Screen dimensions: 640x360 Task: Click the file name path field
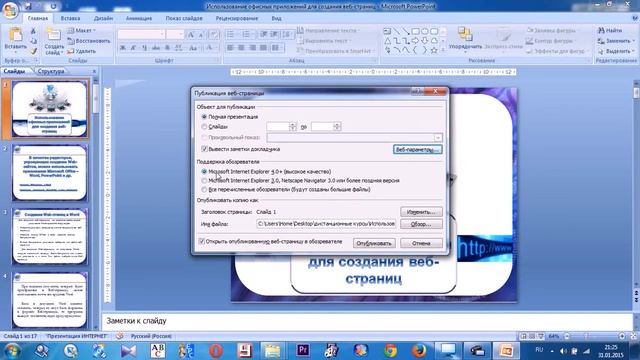[326, 224]
